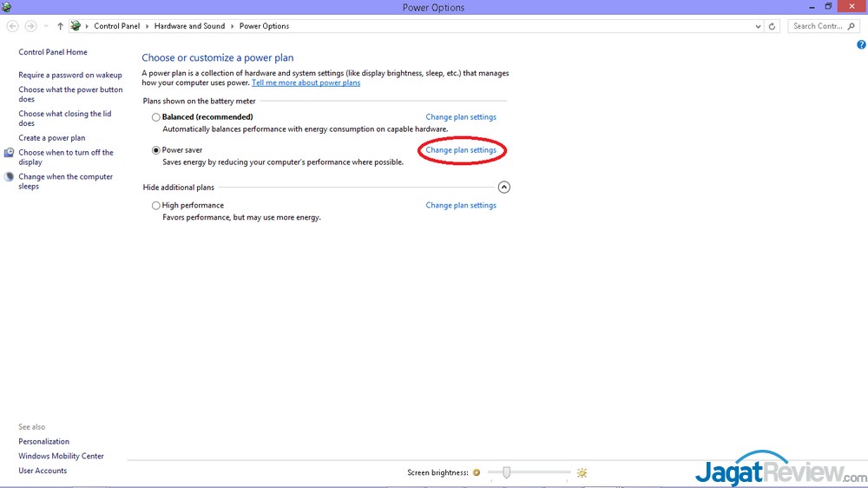Open Change plan settings for Power saver

(461, 150)
